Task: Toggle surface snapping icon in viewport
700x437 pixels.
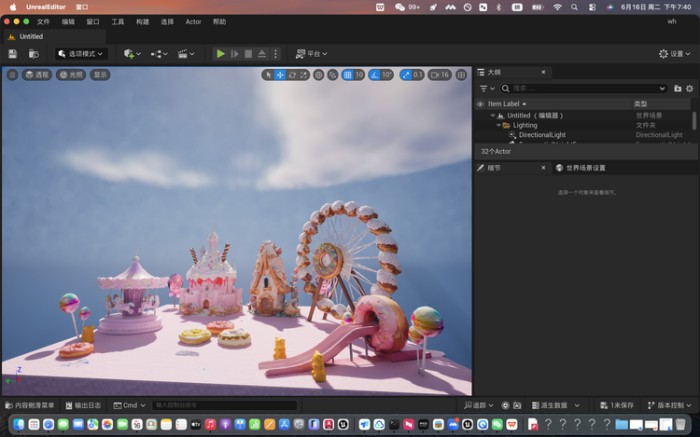Action: (x=333, y=75)
